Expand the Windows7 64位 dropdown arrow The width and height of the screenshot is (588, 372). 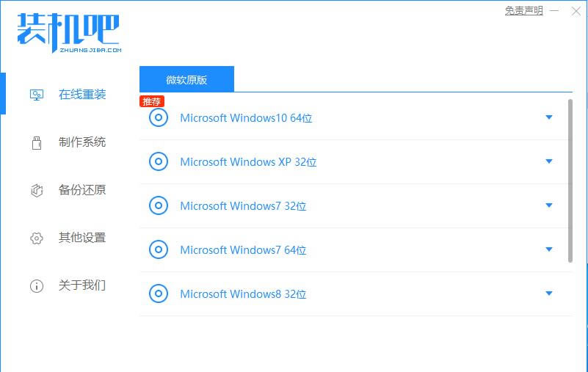(549, 249)
